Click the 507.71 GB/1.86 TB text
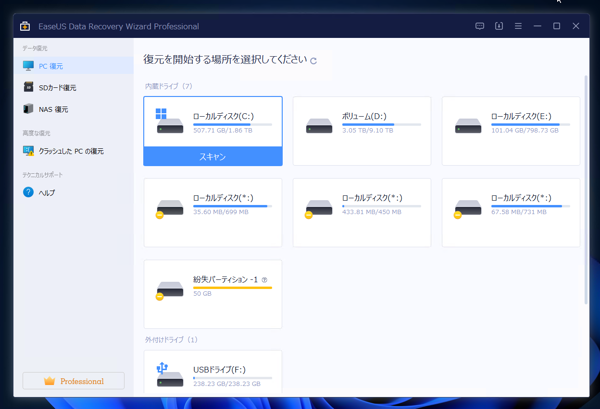The image size is (600, 409). pyautogui.click(x=223, y=130)
